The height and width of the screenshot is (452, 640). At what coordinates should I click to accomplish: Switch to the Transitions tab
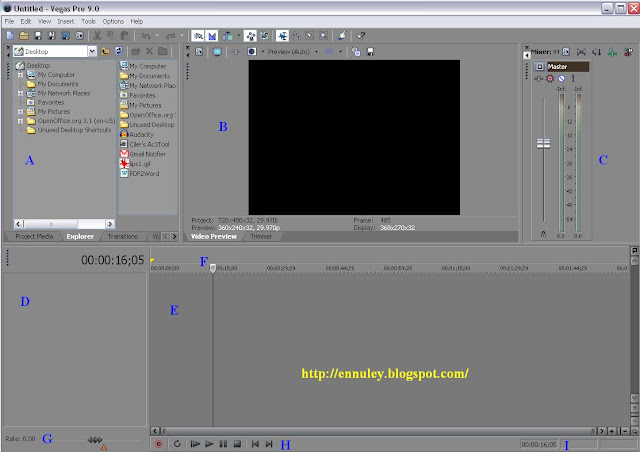pos(122,236)
